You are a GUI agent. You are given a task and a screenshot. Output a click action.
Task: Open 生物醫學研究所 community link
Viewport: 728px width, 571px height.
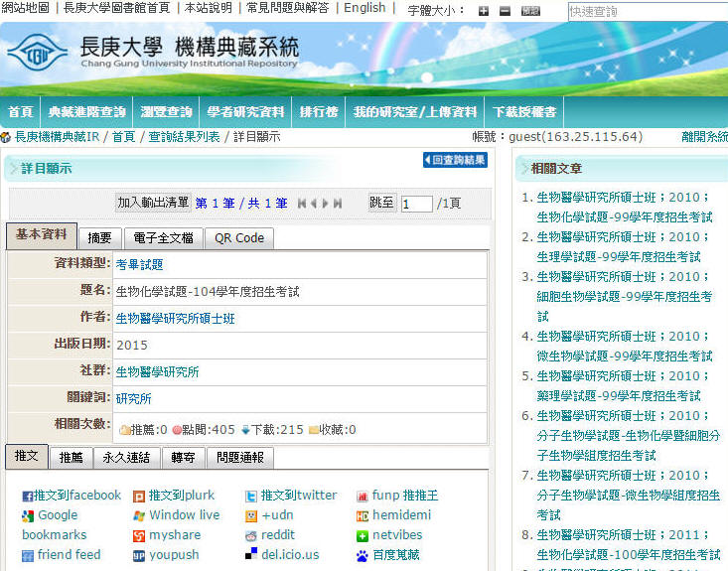157,372
